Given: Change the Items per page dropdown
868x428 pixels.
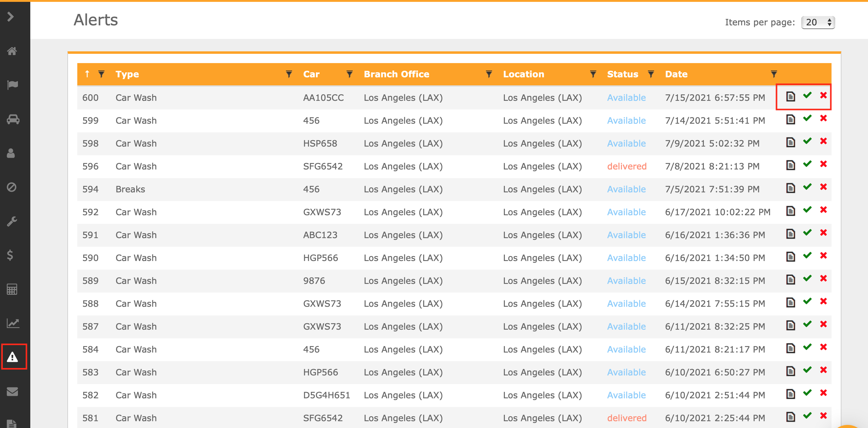Looking at the screenshot, I should pos(818,22).
